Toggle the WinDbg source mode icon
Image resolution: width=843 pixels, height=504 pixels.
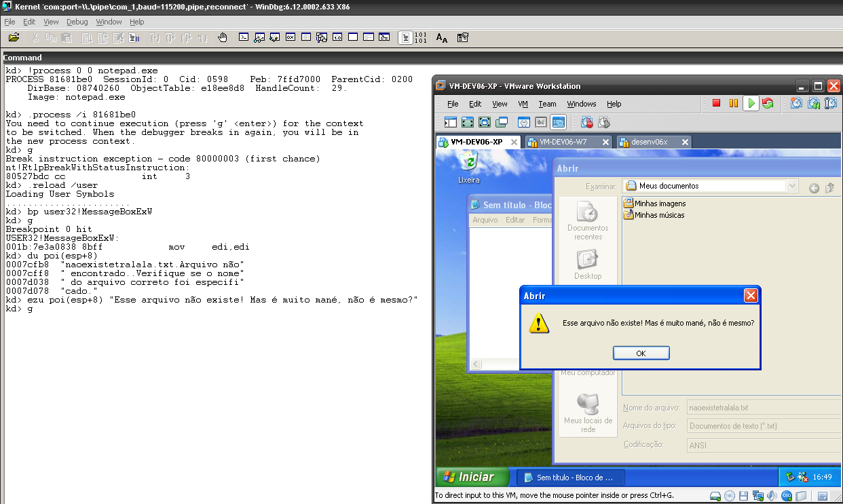tap(405, 38)
